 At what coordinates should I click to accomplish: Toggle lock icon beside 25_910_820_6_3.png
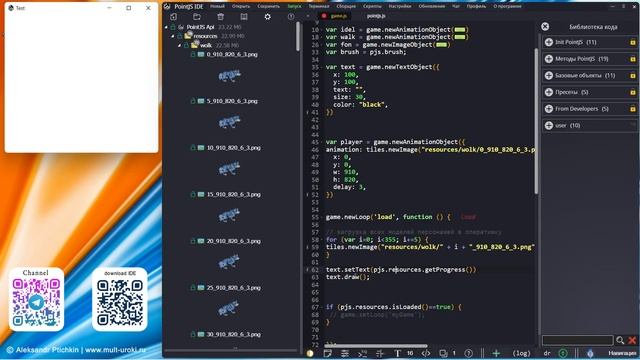click(x=193, y=287)
